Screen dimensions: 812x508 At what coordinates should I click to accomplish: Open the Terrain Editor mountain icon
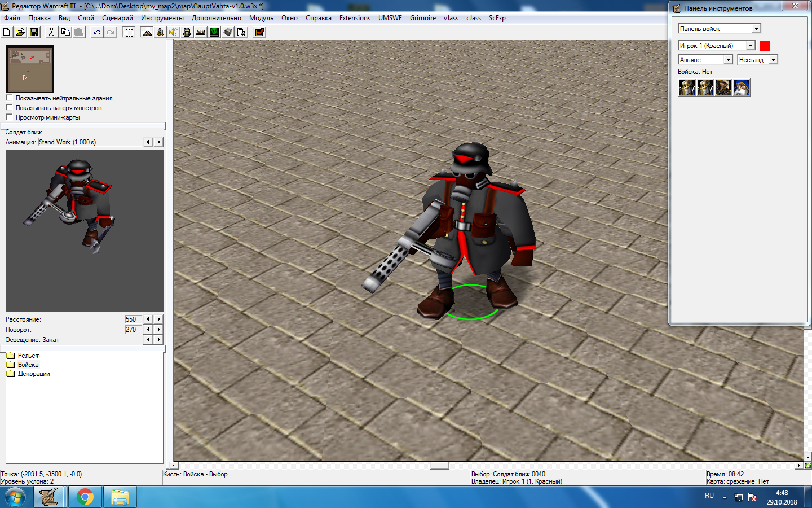click(x=147, y=32)
